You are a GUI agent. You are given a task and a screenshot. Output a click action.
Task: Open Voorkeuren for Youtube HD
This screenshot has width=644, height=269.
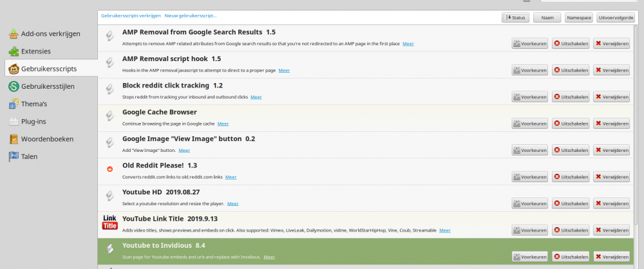click(x=530, y=203)
